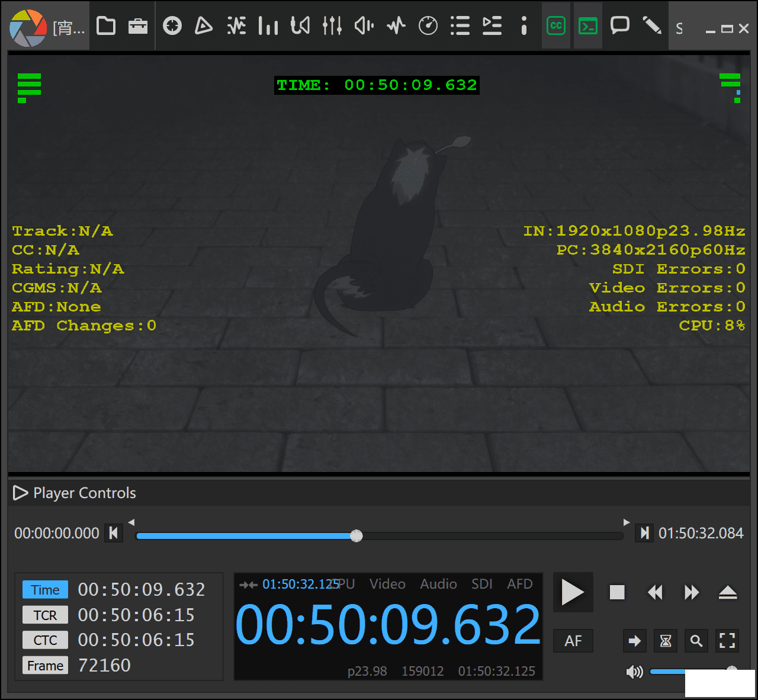This screenshot has width=758, height=700.
Task: Click the large blue timecode display
Action: click(x=388, y=625)
